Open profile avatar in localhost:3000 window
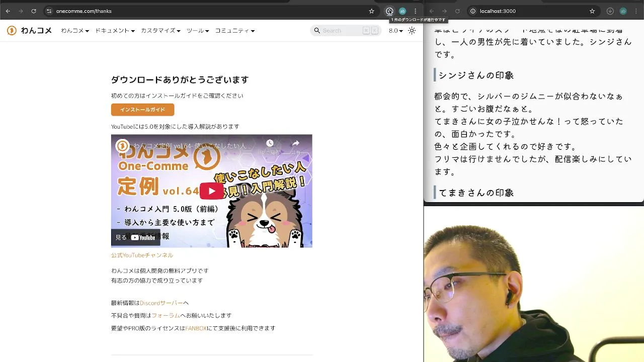The height and width of the screenshot is (362, 644). [x=623, y=11]
